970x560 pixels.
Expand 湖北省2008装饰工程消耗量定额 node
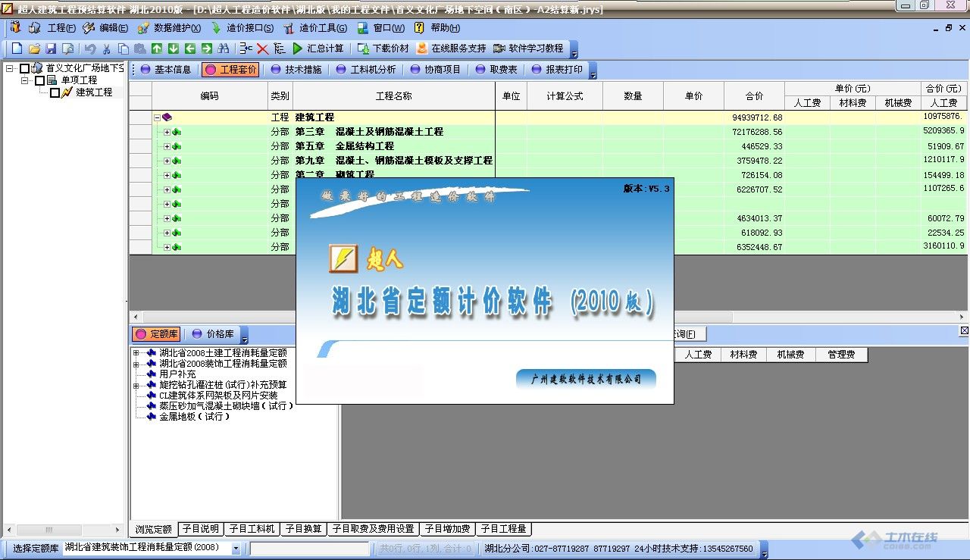click(136, 364)
